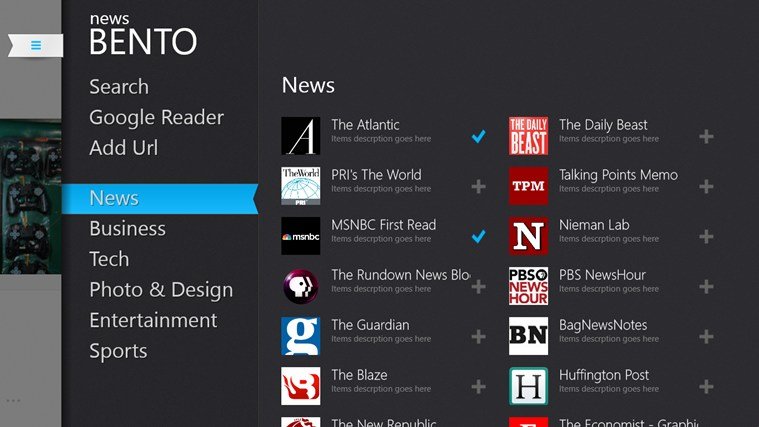This screenshot has height=427, width=759.
Task: Click the hamburger menu ribbon icon
Action: tap(35, 46)
